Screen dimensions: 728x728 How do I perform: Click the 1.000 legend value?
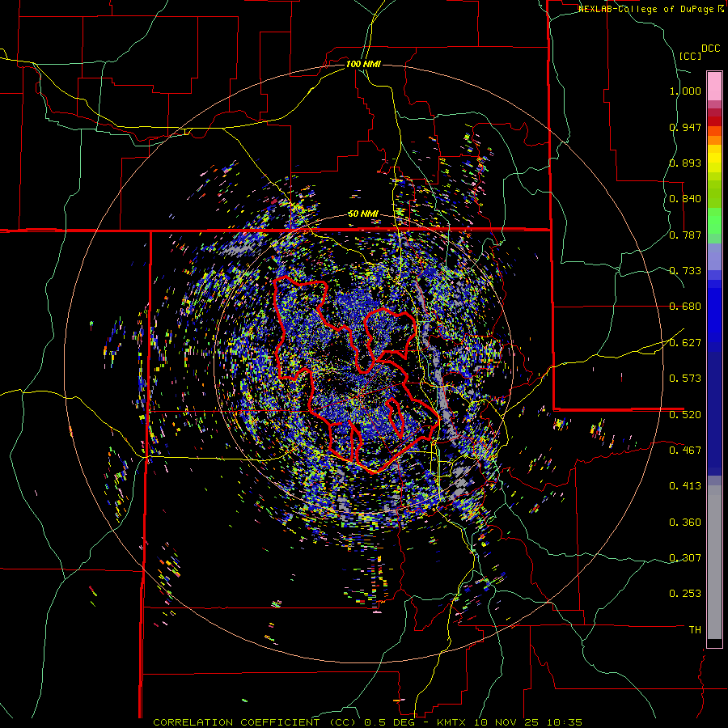coord(685,91)
